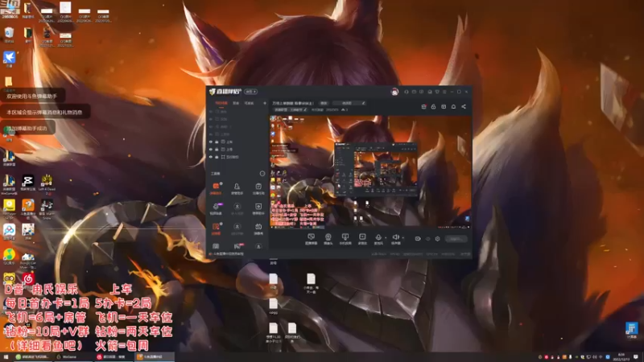Expand the microphone dropdown arrow
644x362 pixels.
click(386, 237)
